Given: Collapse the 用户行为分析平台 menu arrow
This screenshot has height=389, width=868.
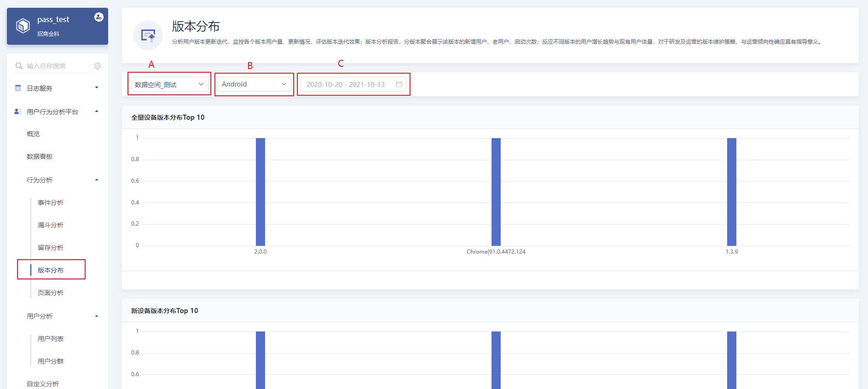Looking at the screenshot, I should point(97,111).
